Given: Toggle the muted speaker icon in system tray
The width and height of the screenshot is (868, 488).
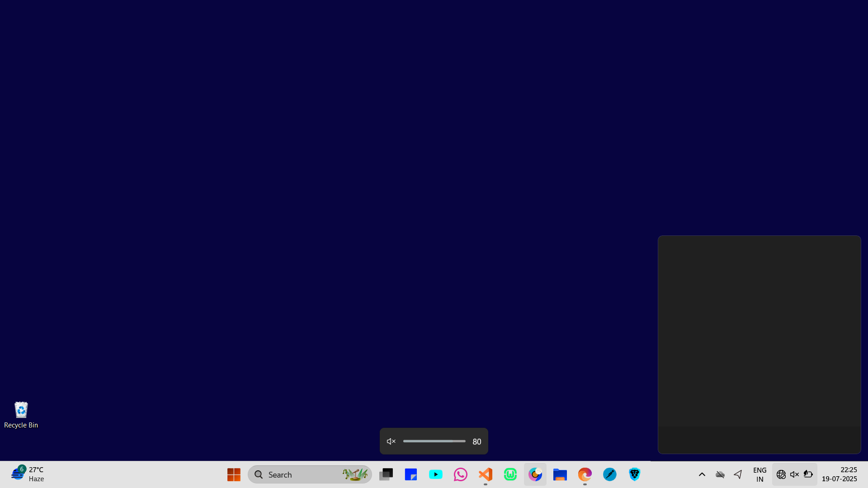Looking at the screenshot, I should [x=794, y=474].
